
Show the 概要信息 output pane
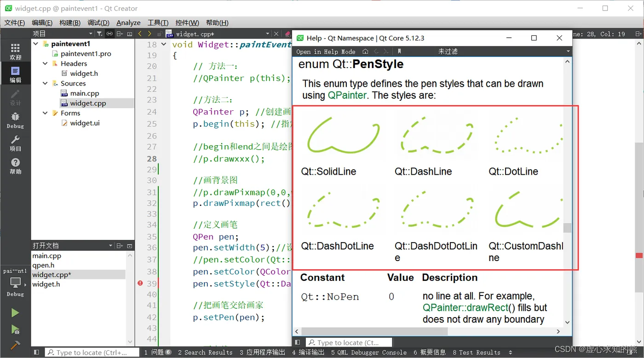coord(430,352)
